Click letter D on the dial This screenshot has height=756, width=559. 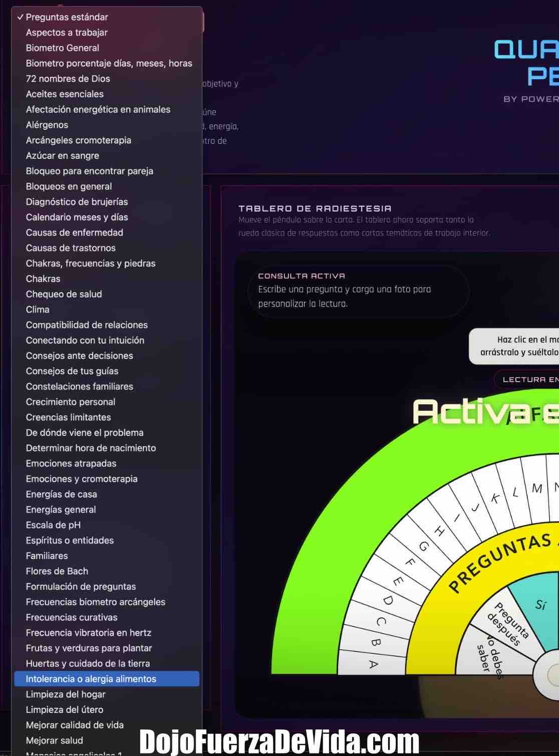point(388,600)
